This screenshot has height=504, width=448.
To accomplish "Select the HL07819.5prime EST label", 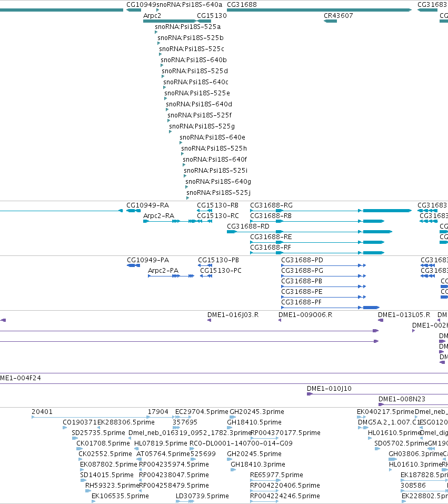I will 161,443.
